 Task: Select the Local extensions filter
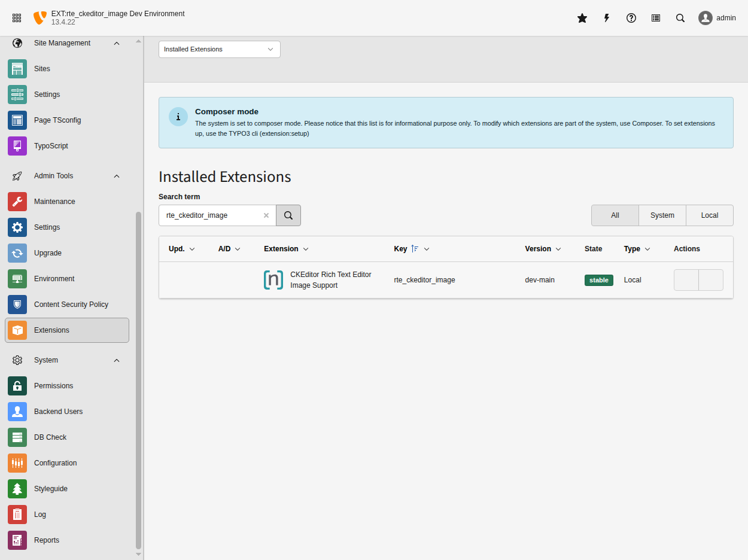coord(709,215)
